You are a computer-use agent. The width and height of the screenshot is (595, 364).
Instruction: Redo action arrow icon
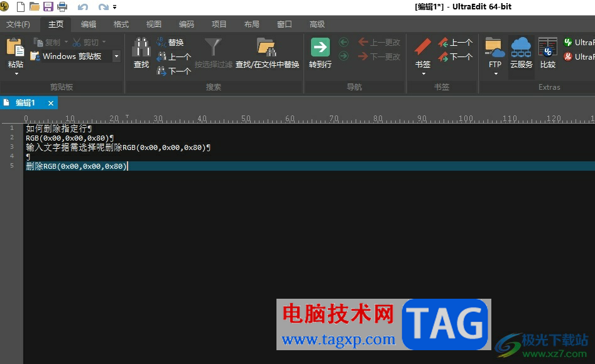click(103, 7)
